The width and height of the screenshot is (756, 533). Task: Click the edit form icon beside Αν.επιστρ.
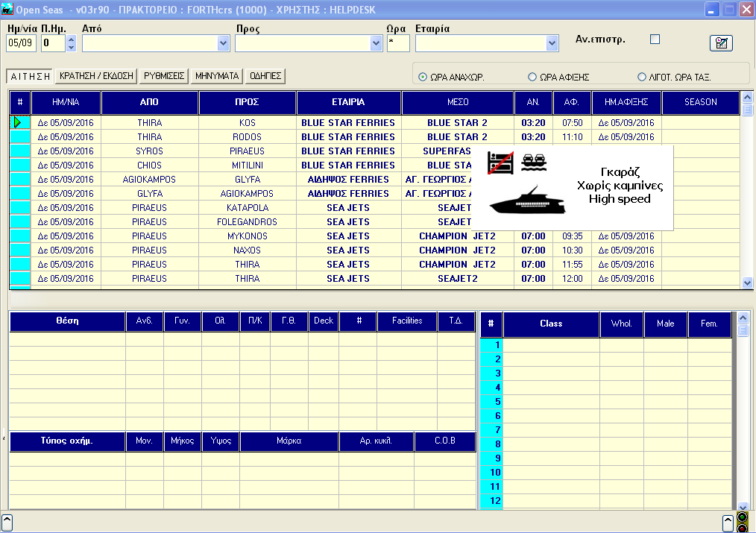coord(721,43)
